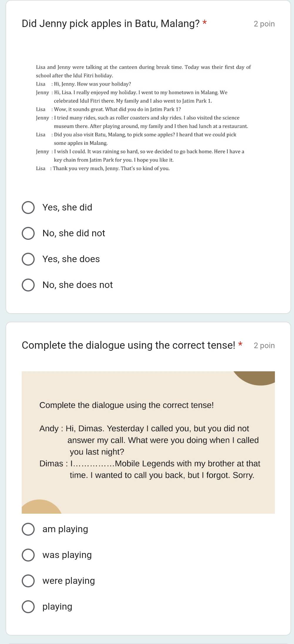Click the 'No, she does not' label text
294x644 pixels.
[x=78, y=285]
